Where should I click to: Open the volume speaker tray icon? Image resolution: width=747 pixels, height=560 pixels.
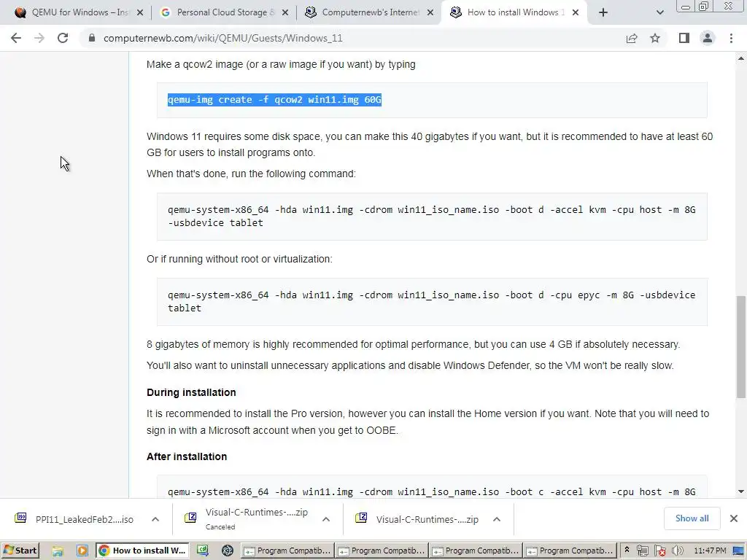click(677, 551)
